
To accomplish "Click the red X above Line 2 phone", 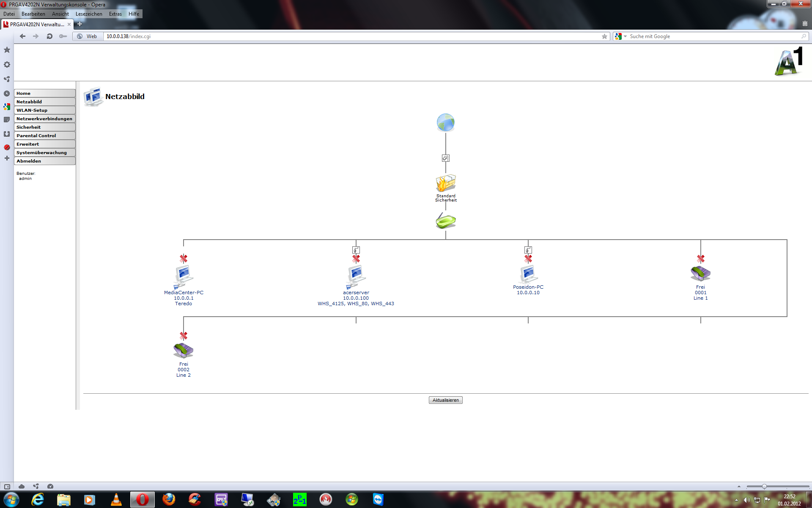I will pos(183,336).
